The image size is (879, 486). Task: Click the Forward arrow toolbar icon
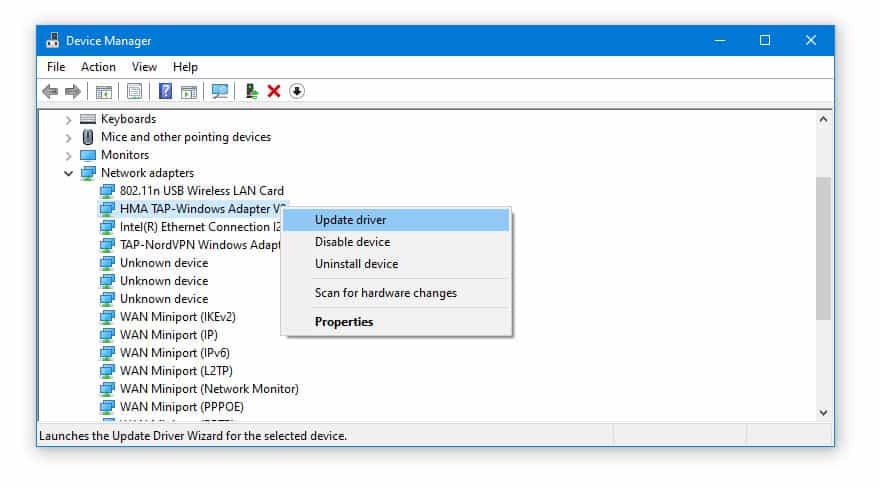(x=73, y=91)
